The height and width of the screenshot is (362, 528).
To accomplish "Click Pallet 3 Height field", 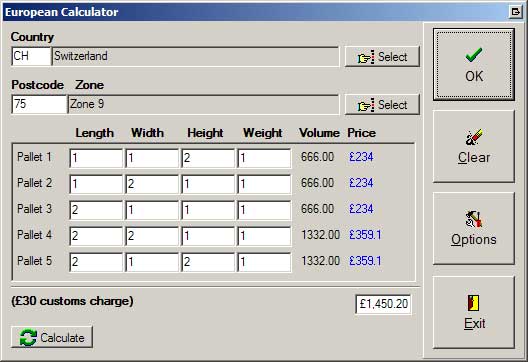I will [208, 210].
